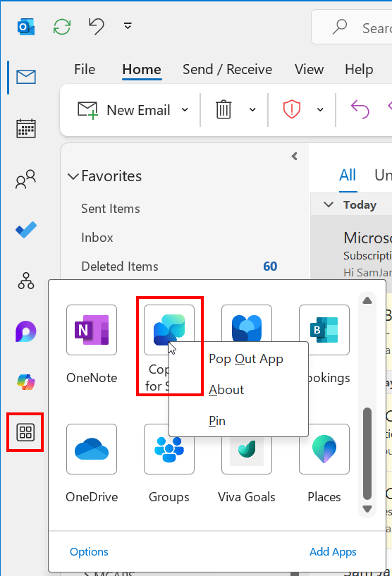Collapse the Favorites section

[73, 176]
